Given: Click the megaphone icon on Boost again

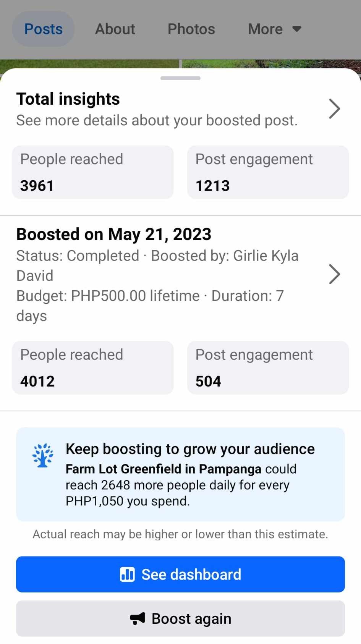Looking at the screenshot, I should tap(138, 618).
